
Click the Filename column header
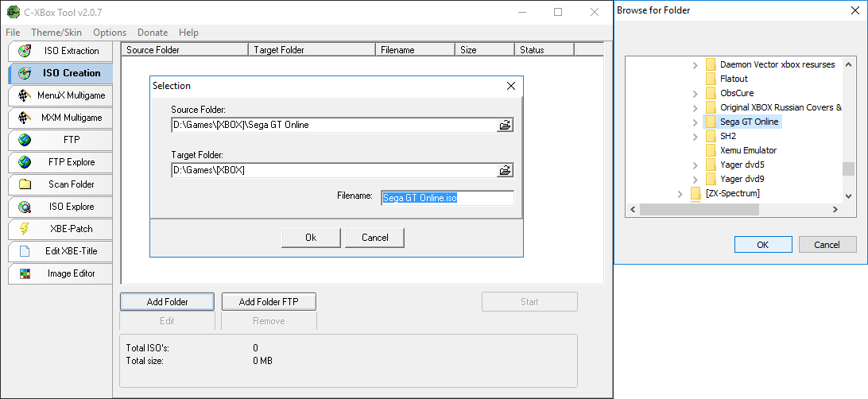415,50
